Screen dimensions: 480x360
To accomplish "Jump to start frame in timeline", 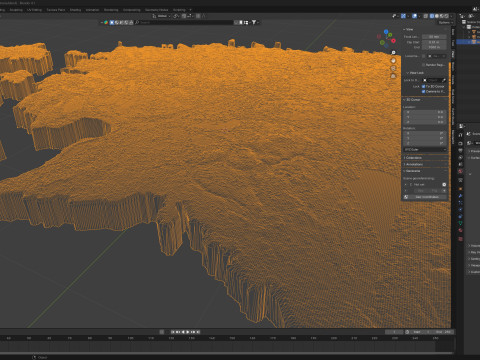I will pos(173,332).
